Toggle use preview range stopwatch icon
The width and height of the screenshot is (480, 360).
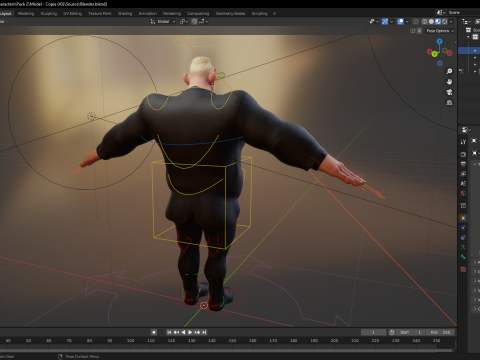click(x=392, y=332)
